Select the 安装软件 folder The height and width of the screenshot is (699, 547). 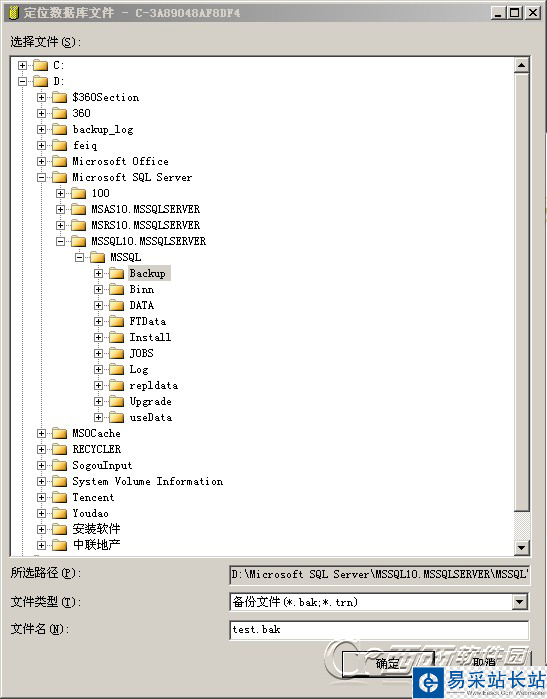[x=96, y=529]
